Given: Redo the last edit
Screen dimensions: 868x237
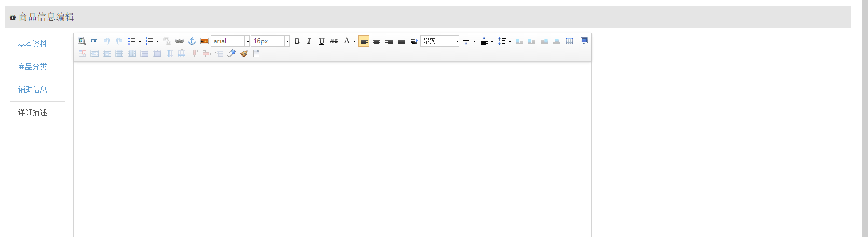Looking at the screenshot, I should [x=119, y=41].
